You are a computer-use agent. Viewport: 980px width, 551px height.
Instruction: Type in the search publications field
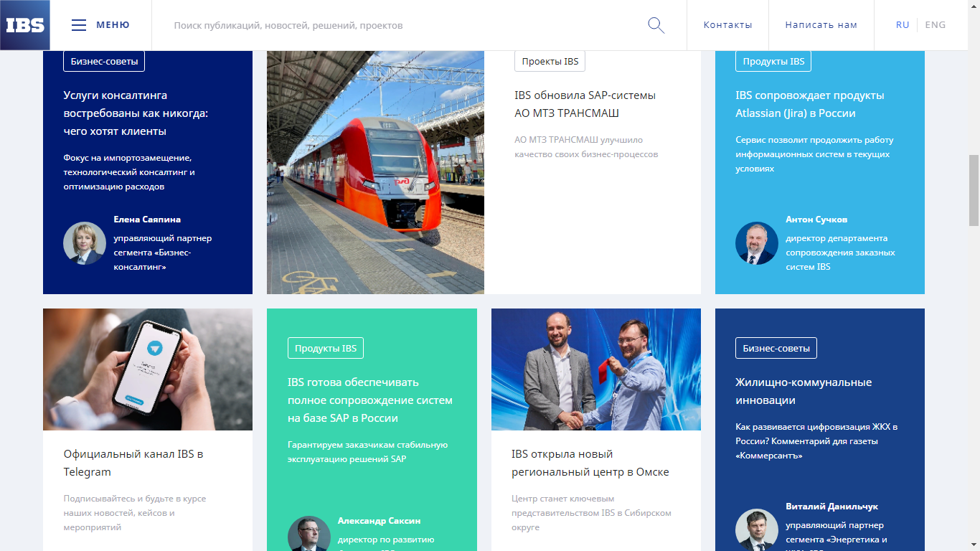(x=402, y=25)
